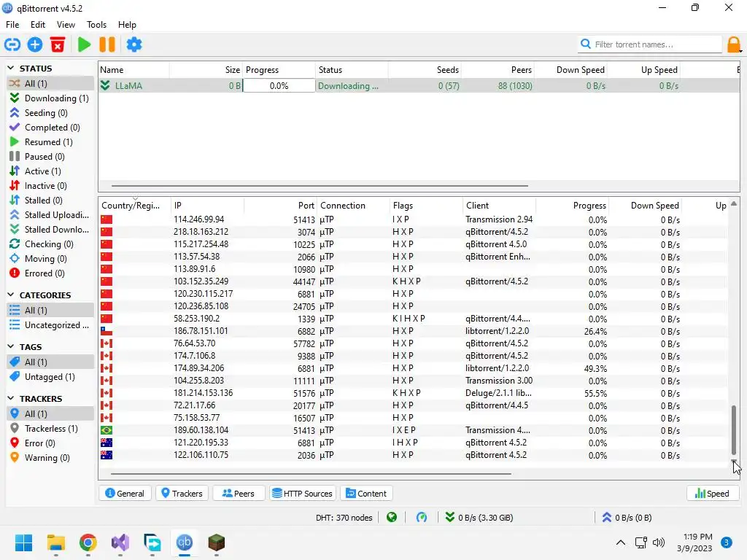Open Windows Start menu

click(x=24, y=542)
